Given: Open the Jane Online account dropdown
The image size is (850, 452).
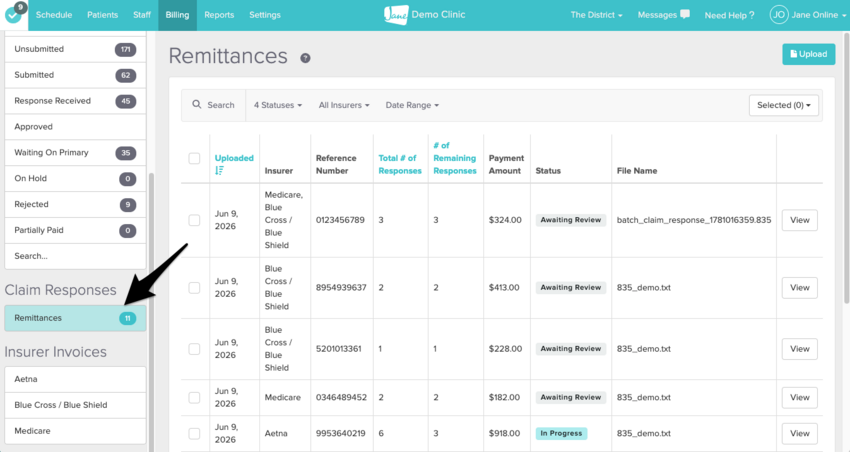Looking at the screenshot, I should point(818,15).
